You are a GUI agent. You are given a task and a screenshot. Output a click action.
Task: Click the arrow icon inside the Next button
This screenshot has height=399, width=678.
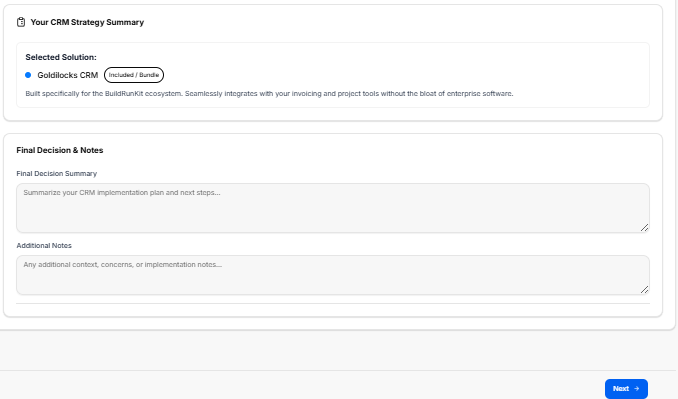click(636, 389)
